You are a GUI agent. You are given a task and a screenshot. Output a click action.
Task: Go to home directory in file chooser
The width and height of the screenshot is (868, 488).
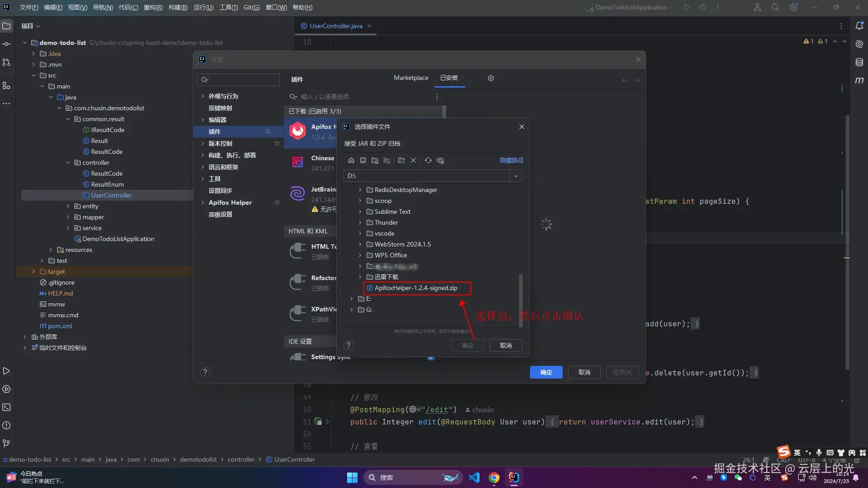[351, 160]
